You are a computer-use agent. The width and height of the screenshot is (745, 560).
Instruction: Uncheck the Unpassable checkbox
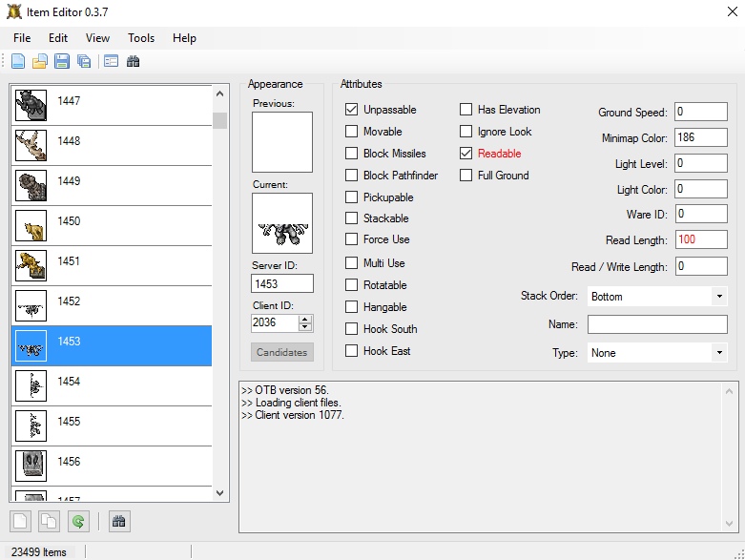(x=352, y=110)
